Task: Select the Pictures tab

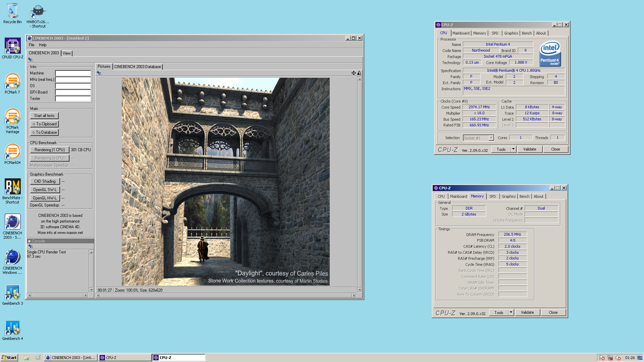Action: pyautogui.click(x=104, y=66)
